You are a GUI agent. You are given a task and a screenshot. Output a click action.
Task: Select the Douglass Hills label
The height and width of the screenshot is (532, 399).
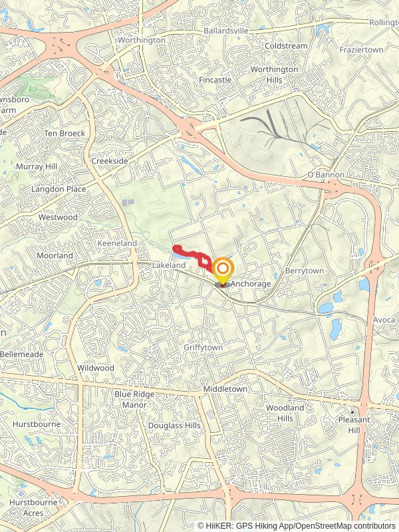point(174,426)
